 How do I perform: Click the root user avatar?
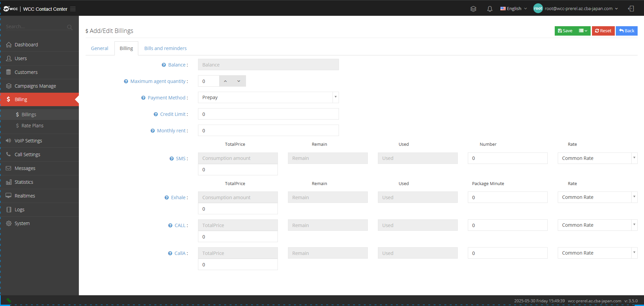[x=538, y=9]
